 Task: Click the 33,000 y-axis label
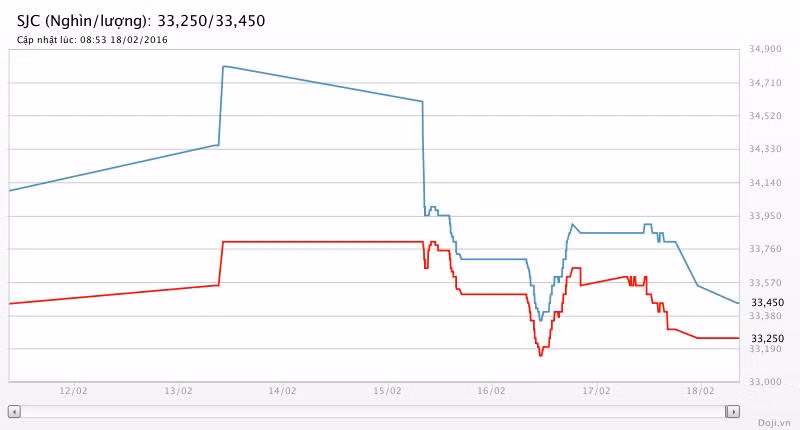pyautogui.click(x=765, y=382)
